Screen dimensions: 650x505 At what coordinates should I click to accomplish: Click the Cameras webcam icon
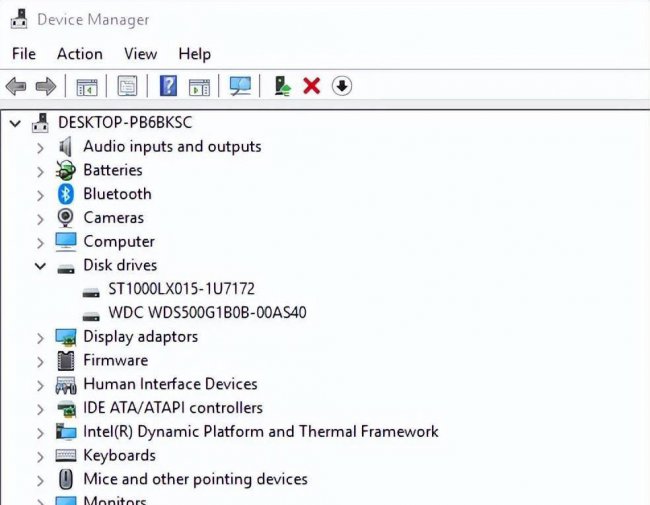tap(65, 218)
